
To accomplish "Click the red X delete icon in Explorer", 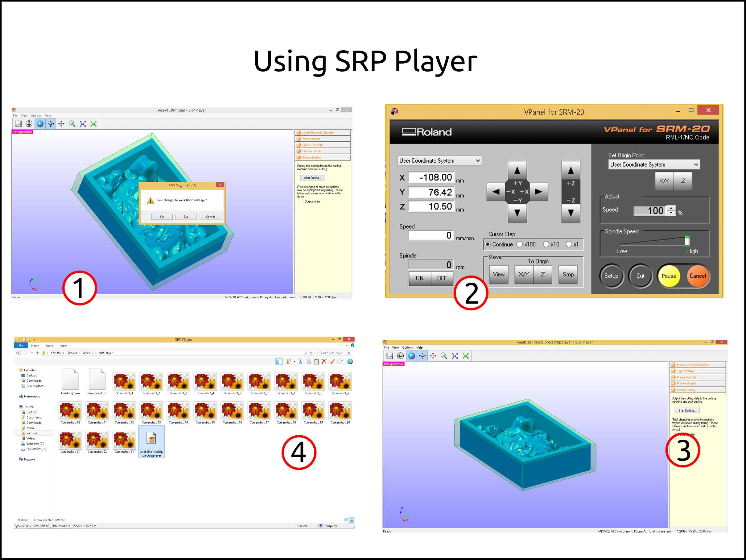I will [324, 362].
